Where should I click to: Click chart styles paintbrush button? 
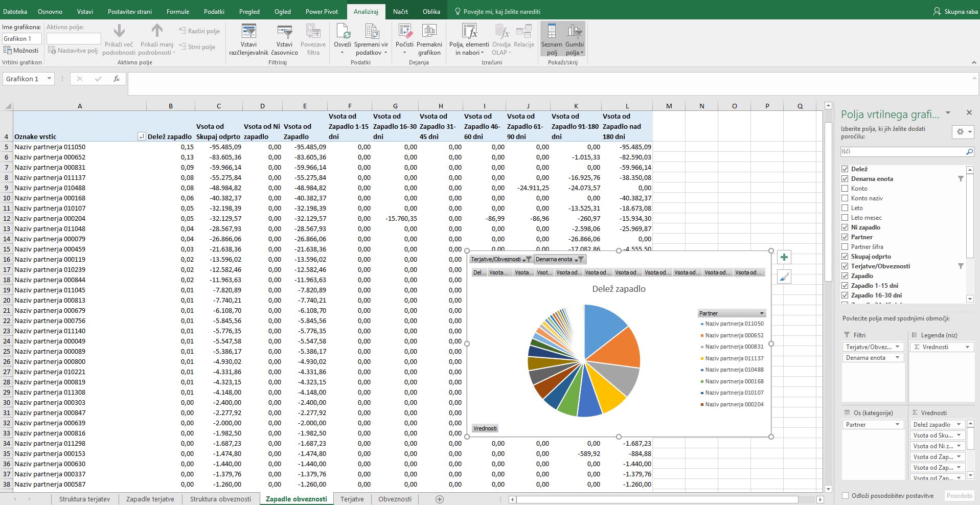pos(784,277)
